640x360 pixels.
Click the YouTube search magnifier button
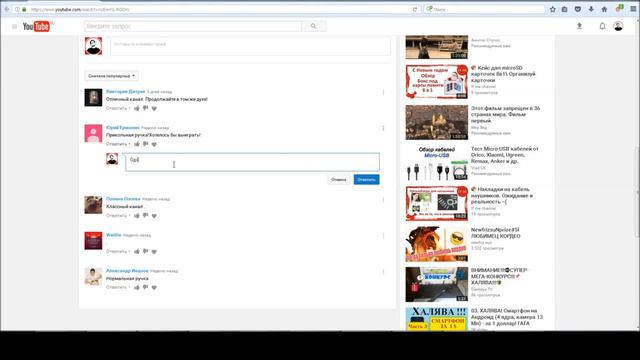[x=313, y=26]
